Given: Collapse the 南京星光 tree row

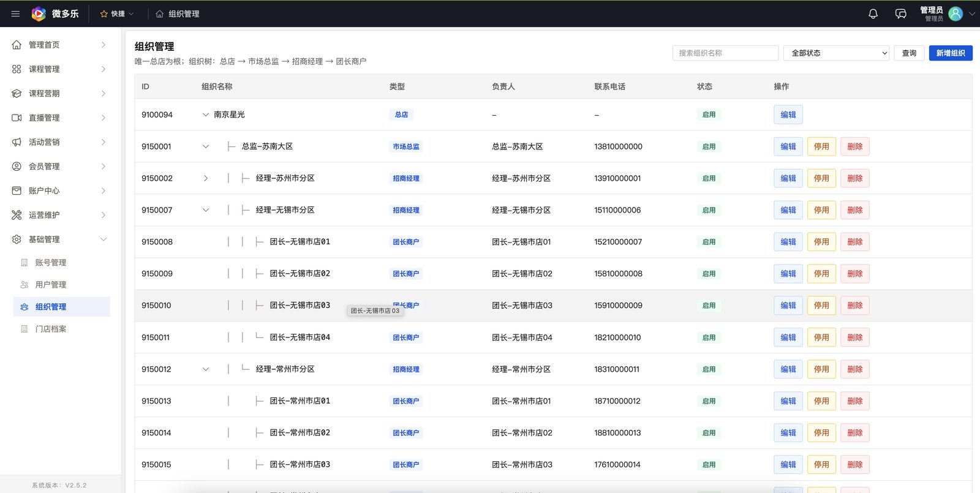Looking at the screenshot, I should [206, 115].
